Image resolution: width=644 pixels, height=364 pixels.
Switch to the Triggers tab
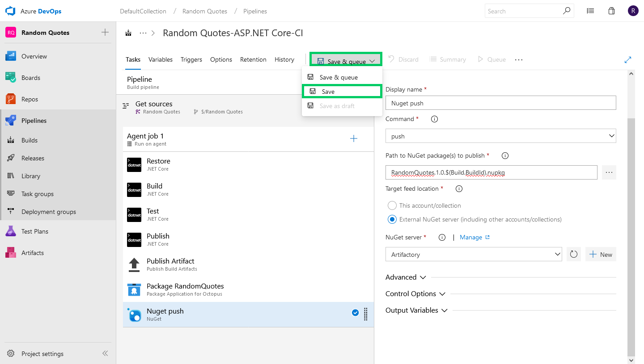tap(191, 59)
